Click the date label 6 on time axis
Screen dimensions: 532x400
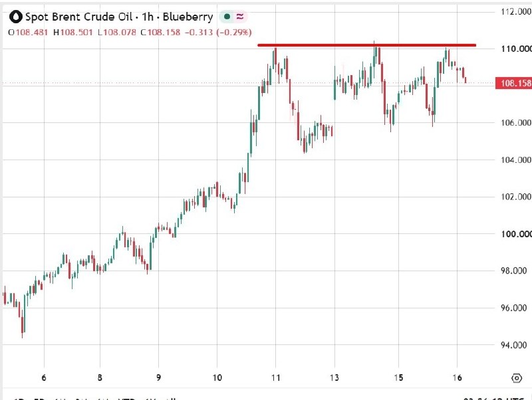pyautogui.click(x=44, y=377)
